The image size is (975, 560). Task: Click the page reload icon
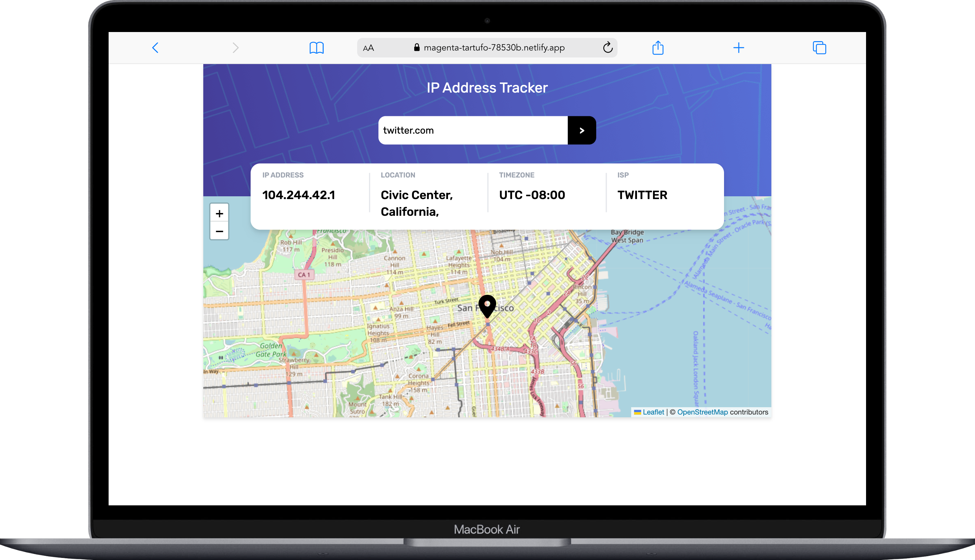[x=607, y=48]
